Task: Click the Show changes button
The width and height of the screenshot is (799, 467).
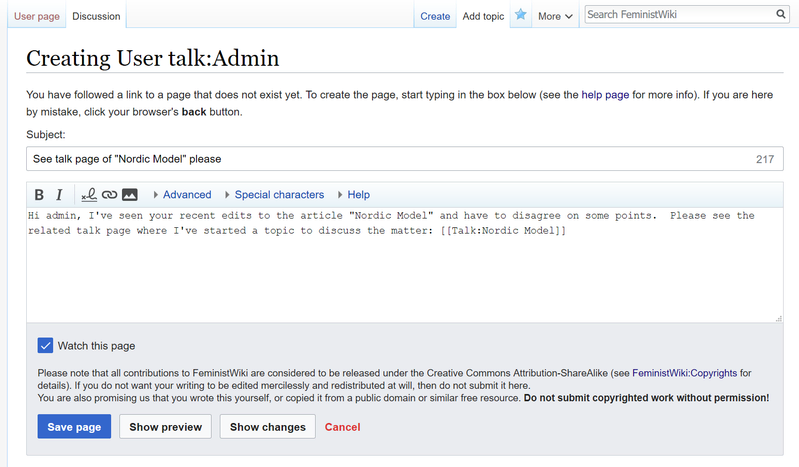Action: pos(268,427)
